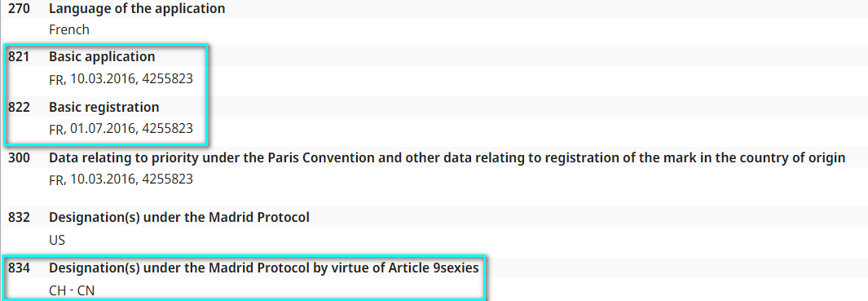Click 'Designation(s) under the Madrid Protocol' heading

(178, 218)
